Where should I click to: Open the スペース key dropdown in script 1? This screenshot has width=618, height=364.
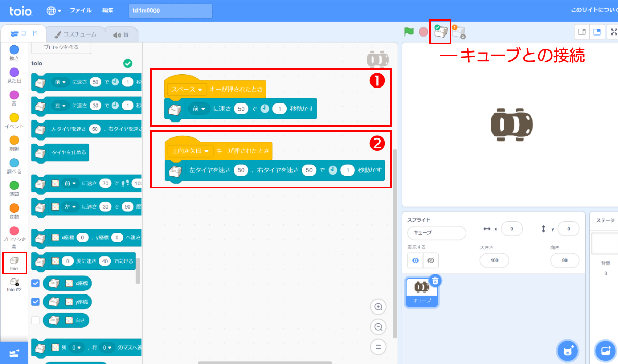186,89
